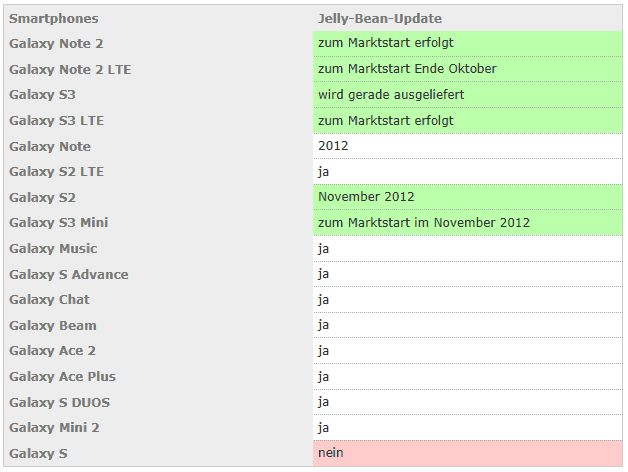628x472 pixels.
Task: Click the Smartphones column header
Action: tap(54, 18)
